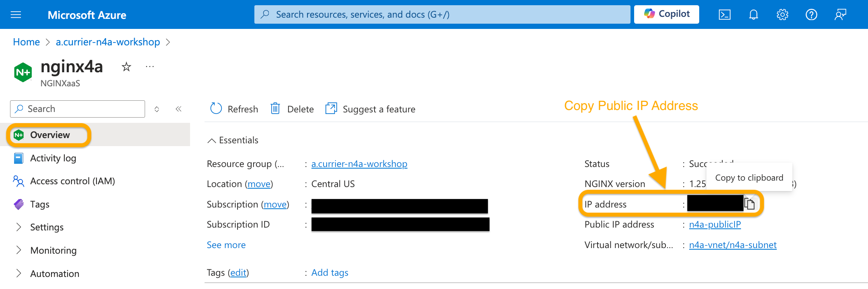Expand the Settings section
This screenshot has height=289, width=868.
47,227
